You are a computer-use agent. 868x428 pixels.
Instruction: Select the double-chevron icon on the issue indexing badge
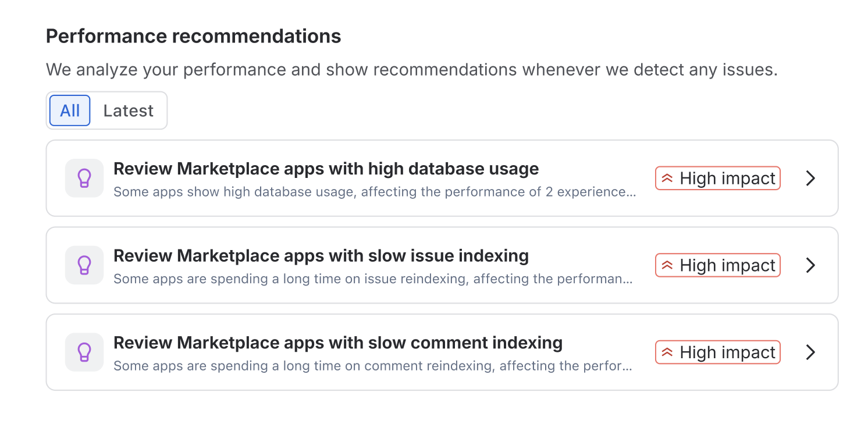point(667,265)
